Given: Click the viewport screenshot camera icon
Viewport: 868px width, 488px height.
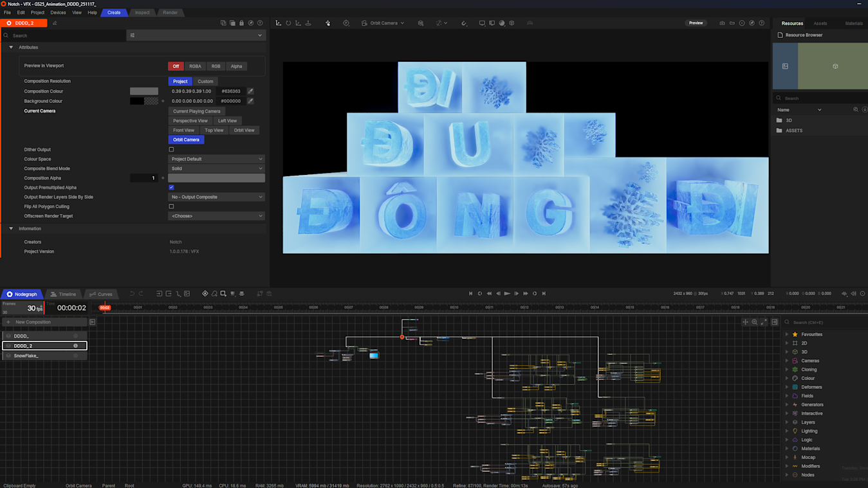Looking at the screenshot, I should (x=722, y=23).
